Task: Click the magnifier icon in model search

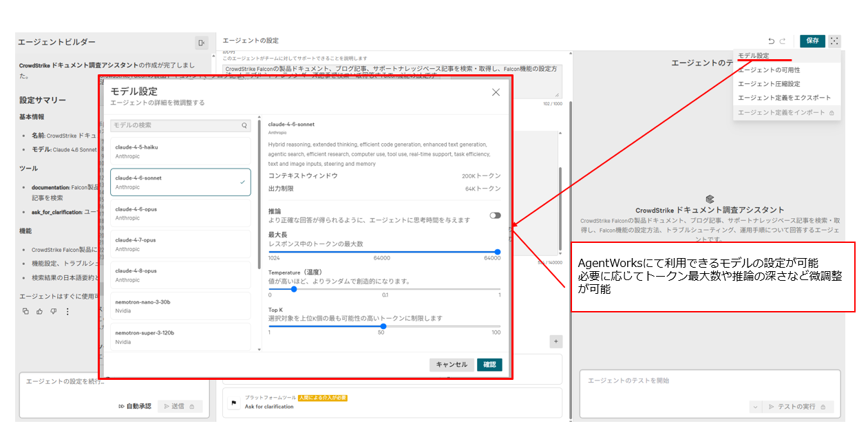Action: point(244,126)
